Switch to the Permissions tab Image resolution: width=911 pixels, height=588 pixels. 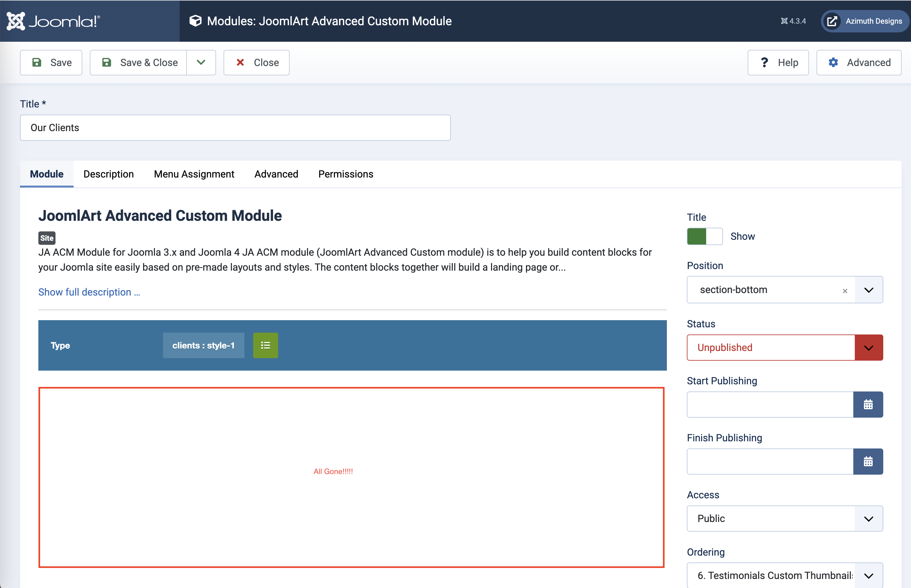point(345,174)
